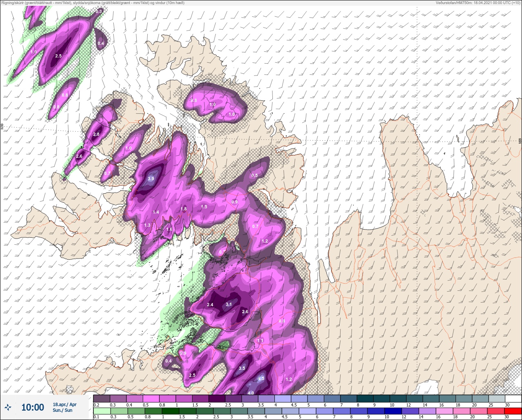The width and height of the screenshot is (522, 420).
Task: Select the white upper legend swatch at 30
Action: point(513,398)
